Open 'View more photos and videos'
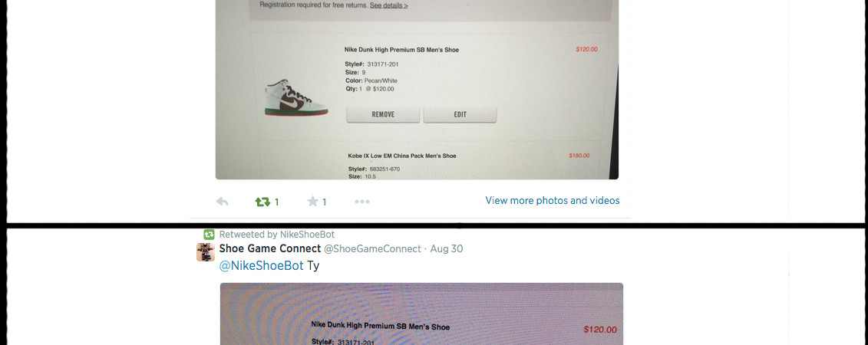 [553, 200]
